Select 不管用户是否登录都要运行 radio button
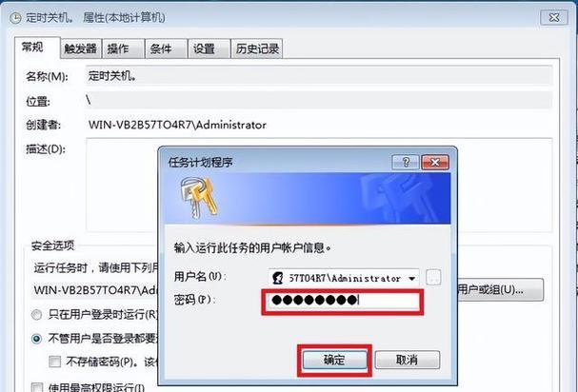578x392 pixels. point(36,338)
